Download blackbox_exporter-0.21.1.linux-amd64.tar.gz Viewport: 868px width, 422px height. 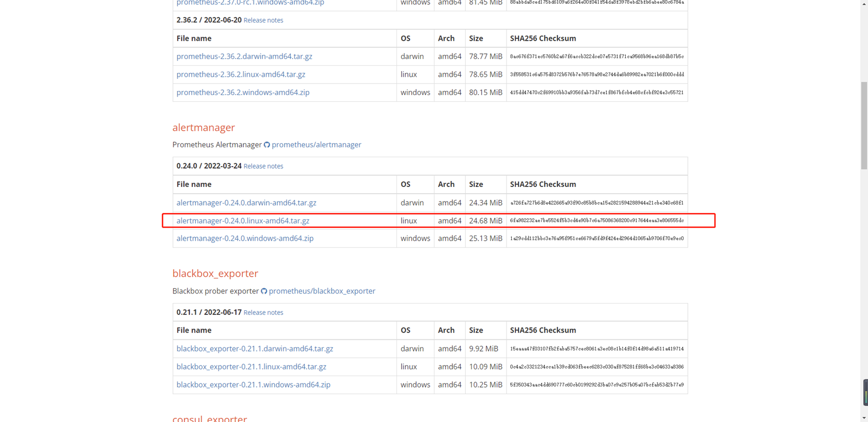(x=251, y=367)
